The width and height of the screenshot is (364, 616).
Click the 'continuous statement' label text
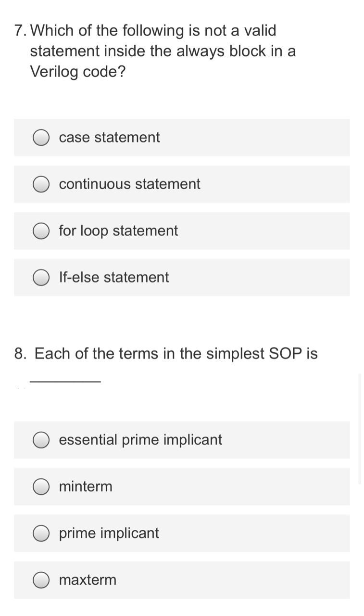click(129, 184)
